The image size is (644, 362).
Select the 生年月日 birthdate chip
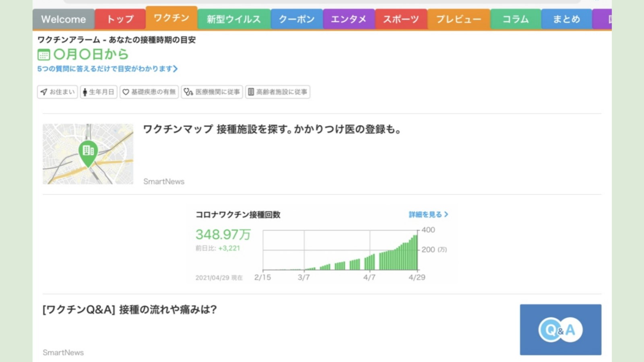pyautogui.click(x=99, y=92)
